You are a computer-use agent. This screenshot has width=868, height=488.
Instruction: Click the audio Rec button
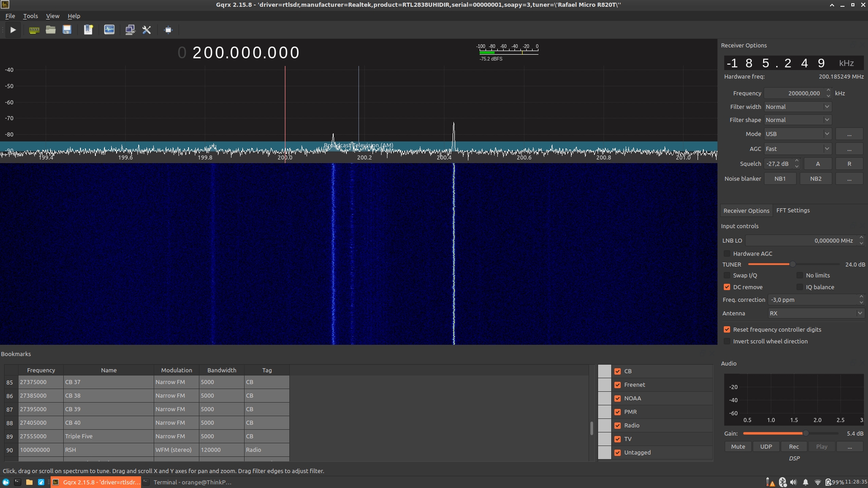[x=794, y=447]
